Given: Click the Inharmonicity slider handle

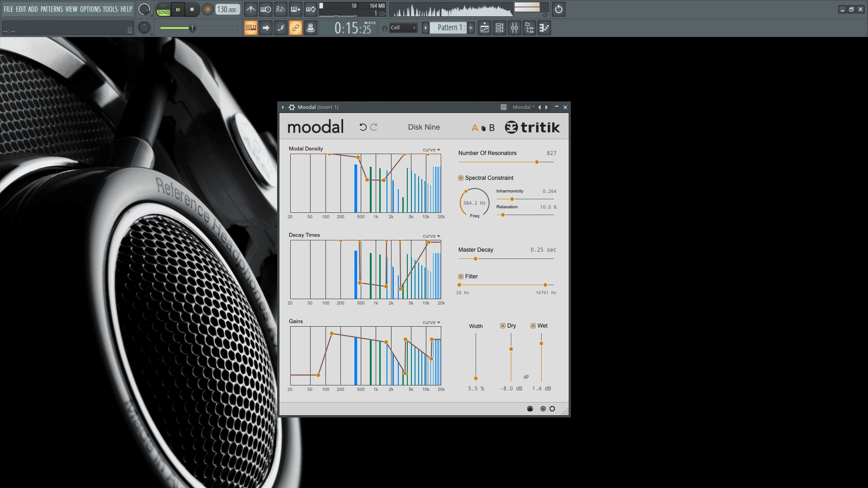Looking at the screenshot, I should pos(512,199).
